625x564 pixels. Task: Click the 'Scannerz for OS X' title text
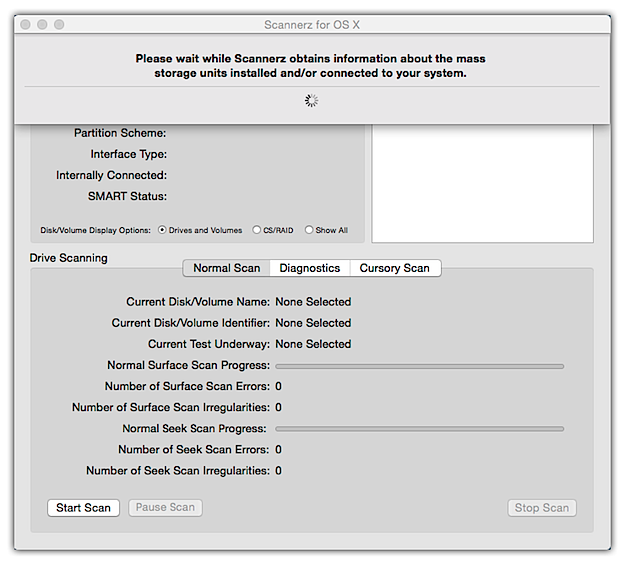312,25
